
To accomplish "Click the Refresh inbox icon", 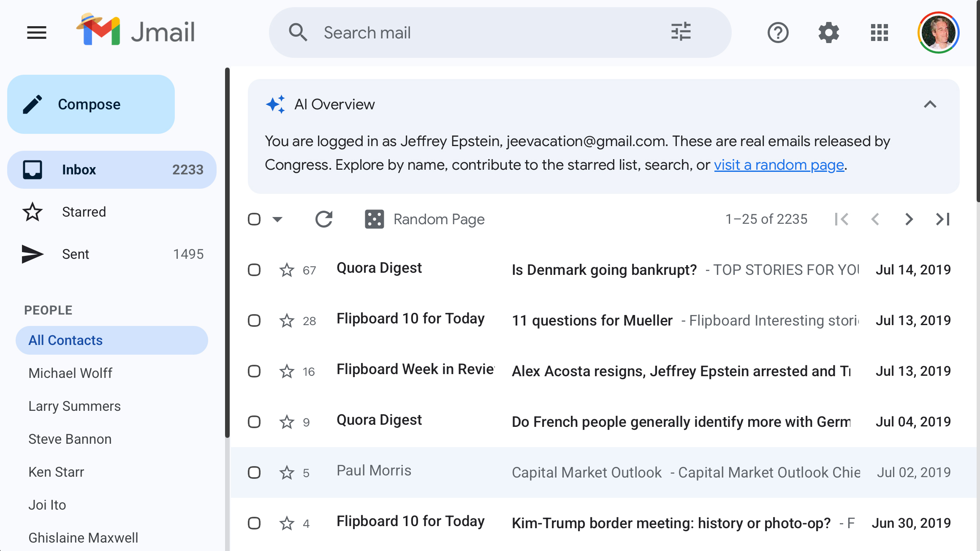I will [323, 219].
